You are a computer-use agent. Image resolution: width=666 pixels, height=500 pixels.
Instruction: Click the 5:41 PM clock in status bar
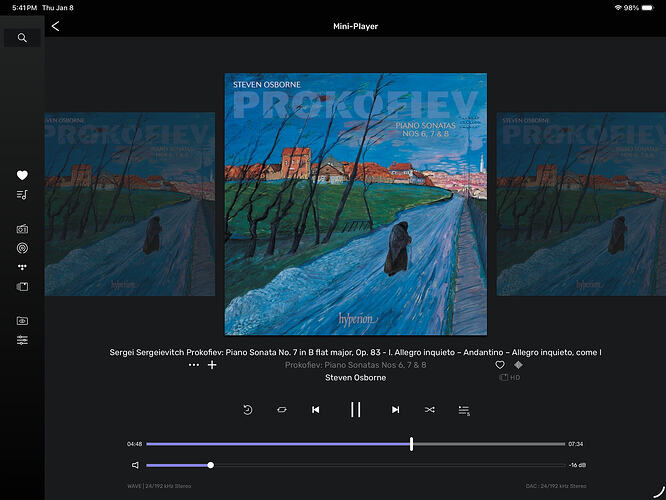pyautogui.click(x=25, y=8)
